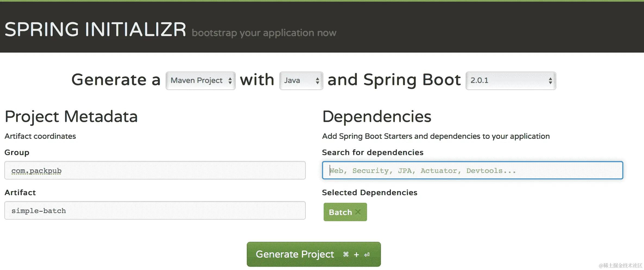Click the Dependencies heading

tap(377, 117)
